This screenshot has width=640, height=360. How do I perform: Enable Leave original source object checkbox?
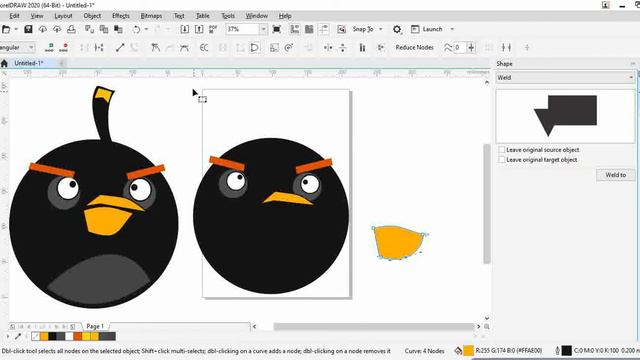tap(502, 150)
